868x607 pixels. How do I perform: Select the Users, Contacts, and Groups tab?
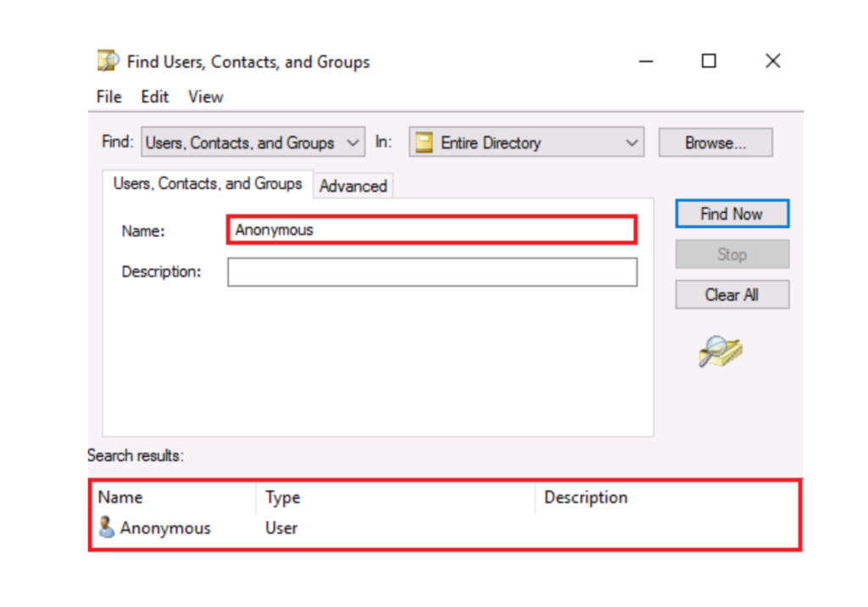(208, 184)
